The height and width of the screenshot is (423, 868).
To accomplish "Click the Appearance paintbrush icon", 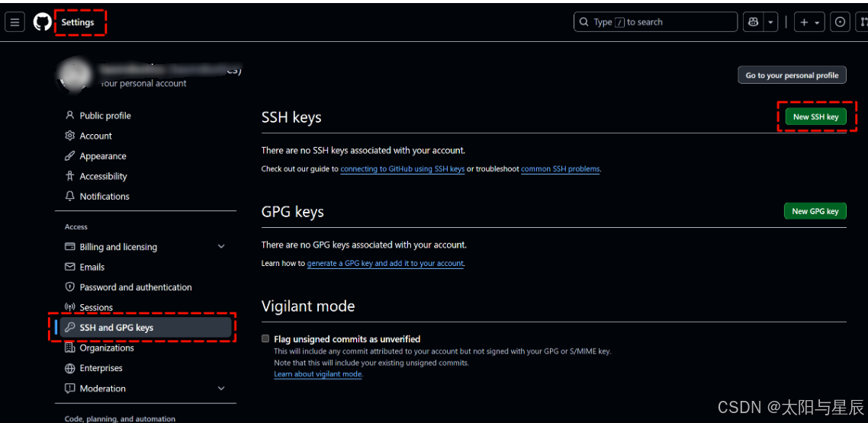I will tap(69, 156).
